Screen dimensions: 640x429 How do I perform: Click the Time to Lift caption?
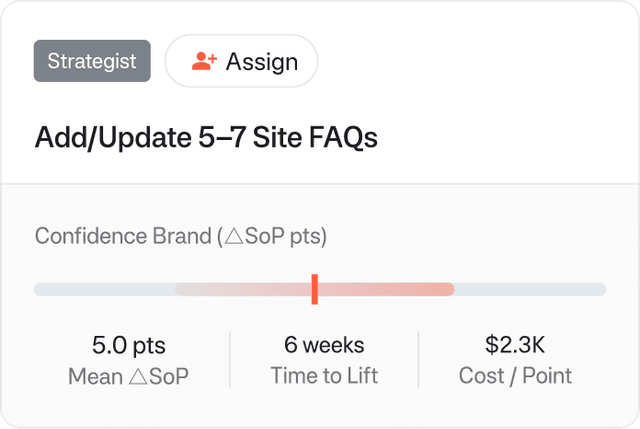coord(324,376)
